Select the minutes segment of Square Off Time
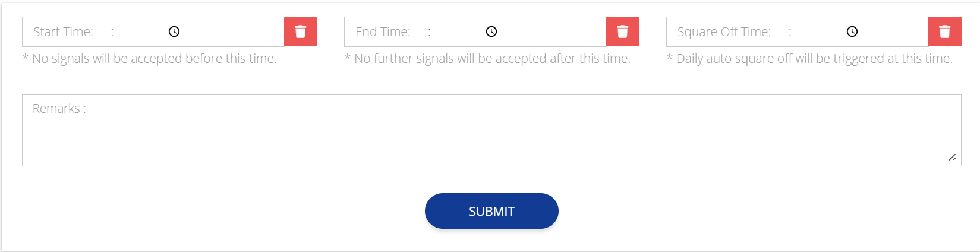The image size is (980, 252). click(x=795, y=32)
